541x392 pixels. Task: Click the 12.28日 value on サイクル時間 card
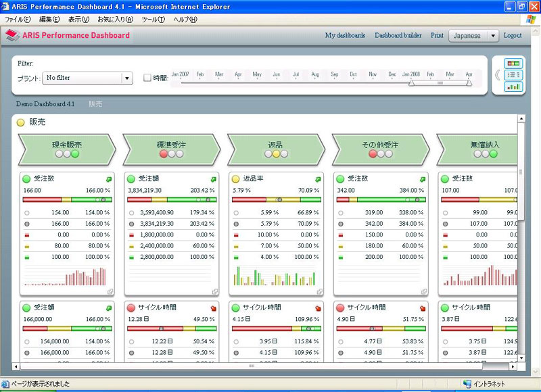click(x=139, y=319)
